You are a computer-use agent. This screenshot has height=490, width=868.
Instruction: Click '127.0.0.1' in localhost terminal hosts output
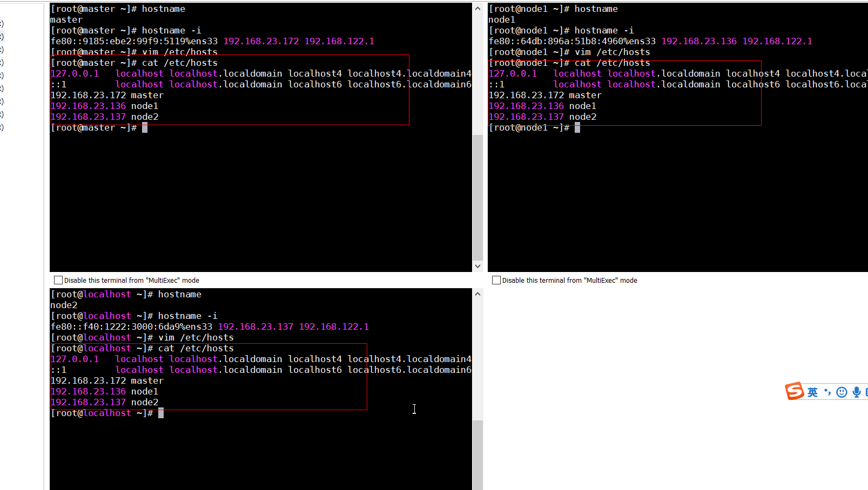75,359
